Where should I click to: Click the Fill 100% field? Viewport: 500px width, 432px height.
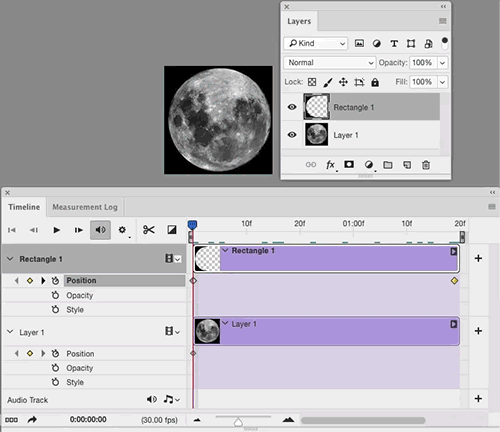click(423, 82)
